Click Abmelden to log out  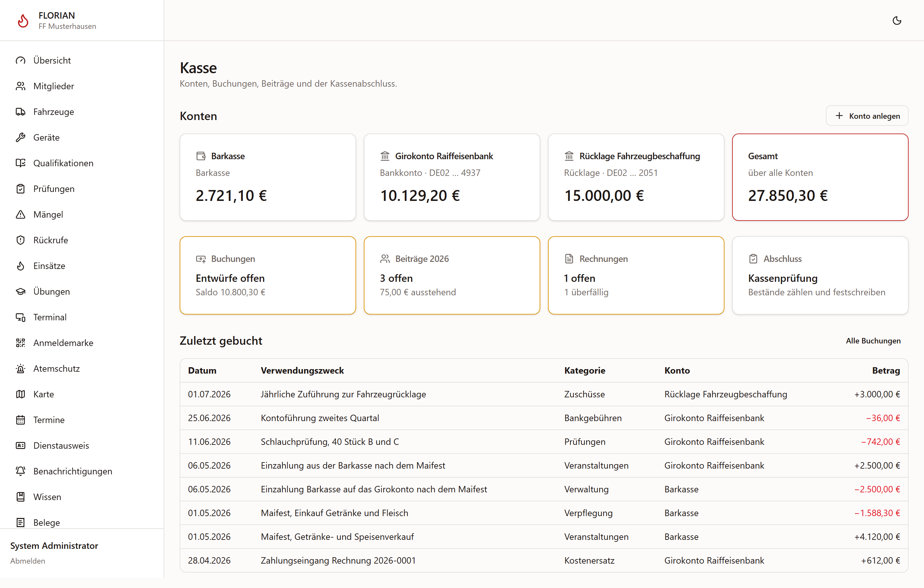point(28,561)
